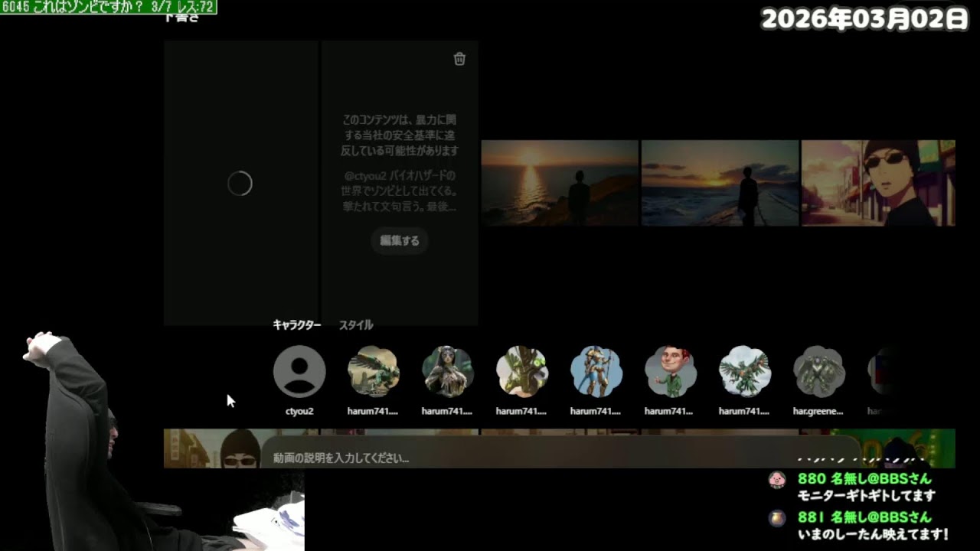Switch to the スタイル tab
The image size is (980, 551).
pos(356,325)
